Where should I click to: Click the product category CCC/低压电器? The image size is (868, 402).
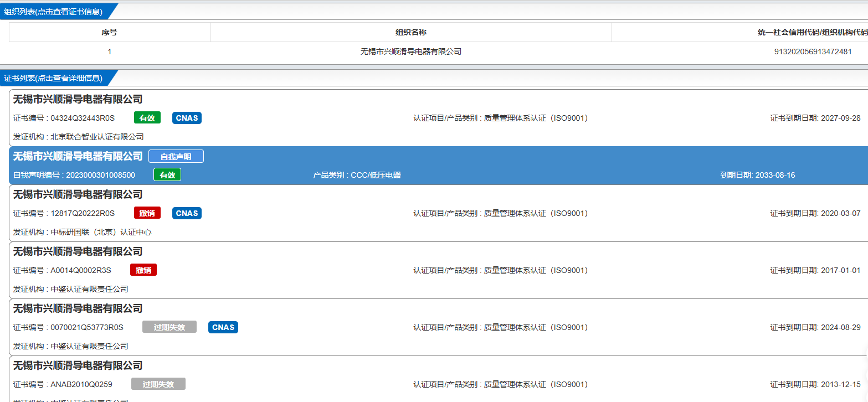tap(376, 175)
